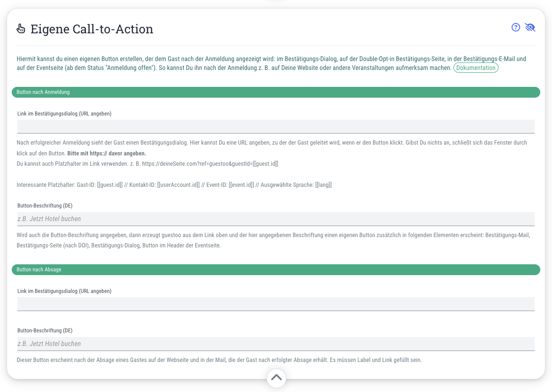552x392 pixels.
Task: Focus the URL field under Button nach Absage
Action: click(276, 304)
